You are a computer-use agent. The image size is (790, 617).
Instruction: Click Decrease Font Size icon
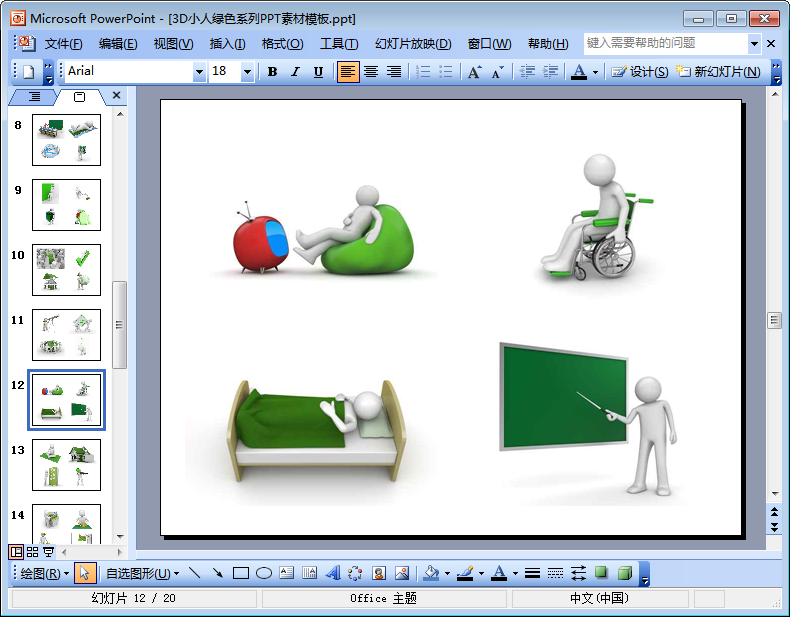[x=497, y=72]
